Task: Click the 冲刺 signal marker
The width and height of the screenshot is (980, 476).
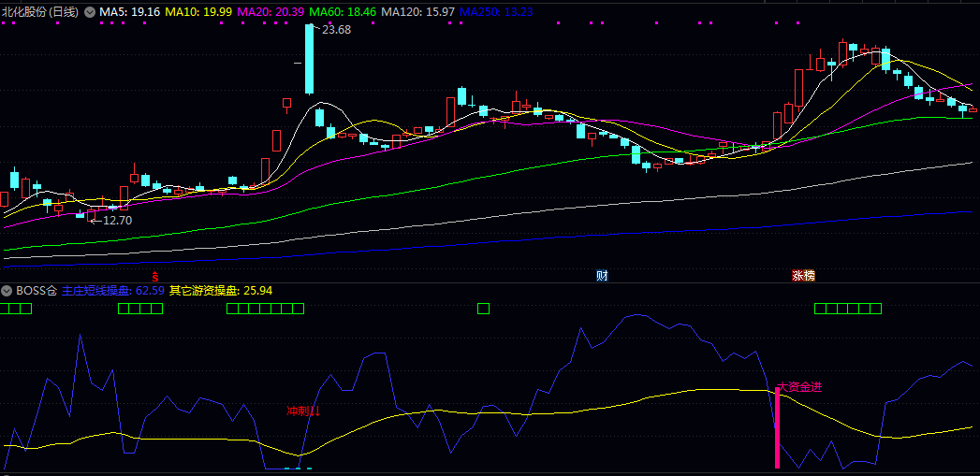Action: [303, 411]
